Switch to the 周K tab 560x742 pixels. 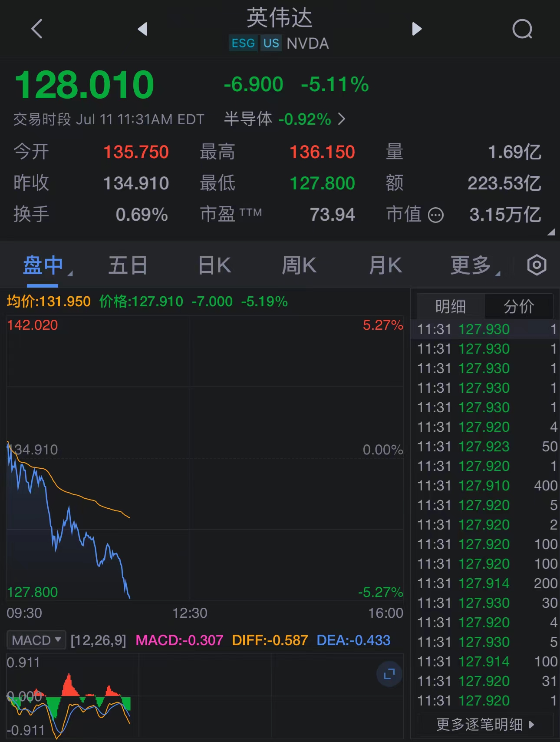(300, 265)
